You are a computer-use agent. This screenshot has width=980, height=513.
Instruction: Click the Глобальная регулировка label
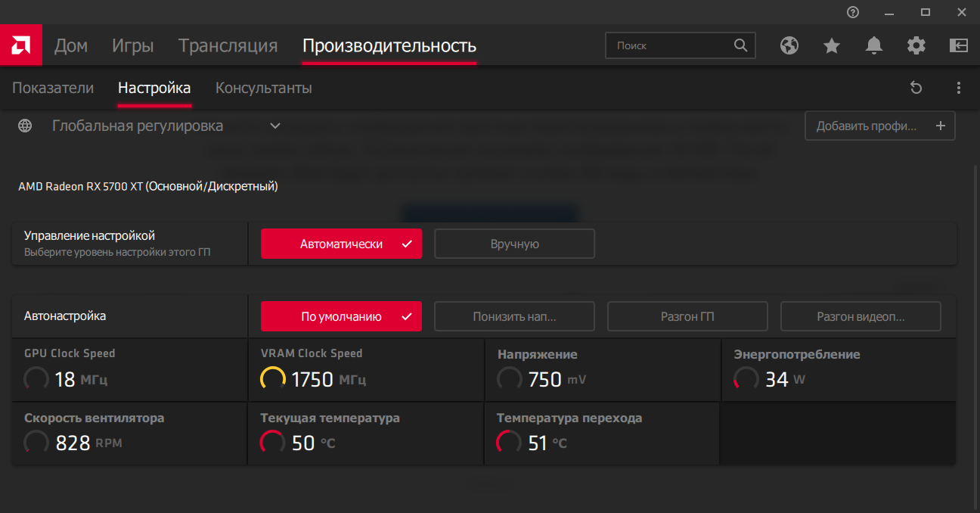[x=138, y=126]
